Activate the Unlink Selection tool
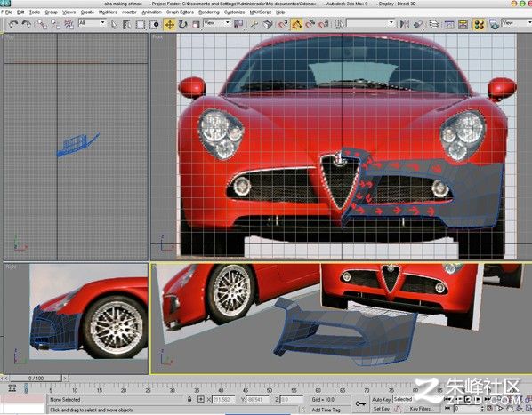Screen dimensions: 532x415 pos(55,24)
